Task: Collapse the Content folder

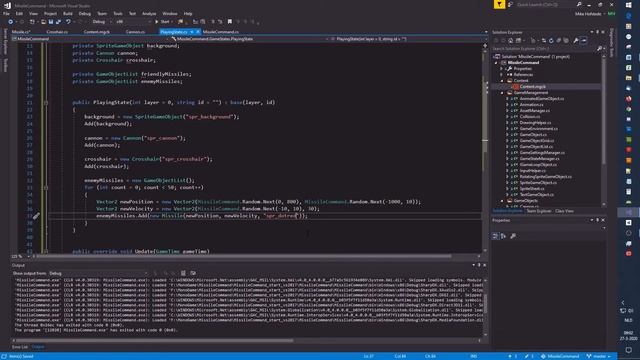Action: [x=502, y=81]
